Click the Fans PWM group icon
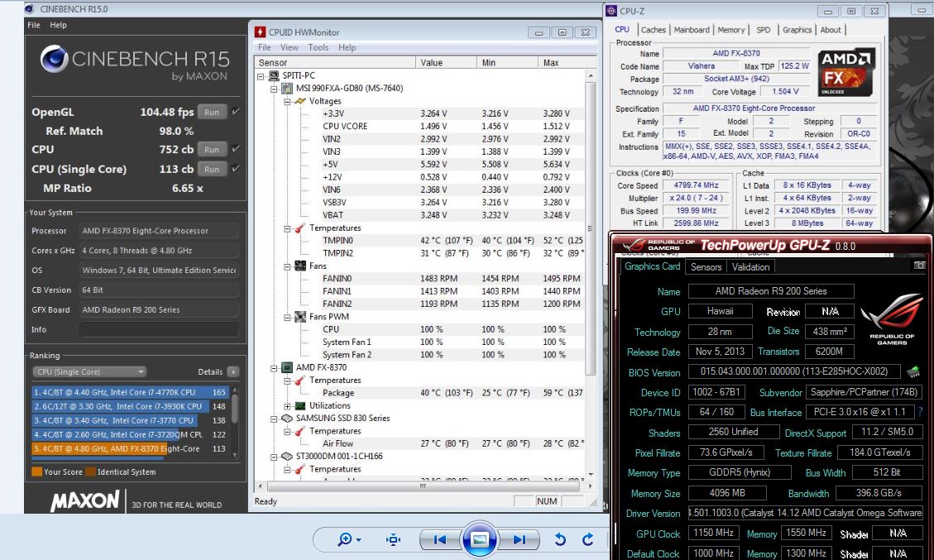 pyautogui.click(x=300, y=317)
